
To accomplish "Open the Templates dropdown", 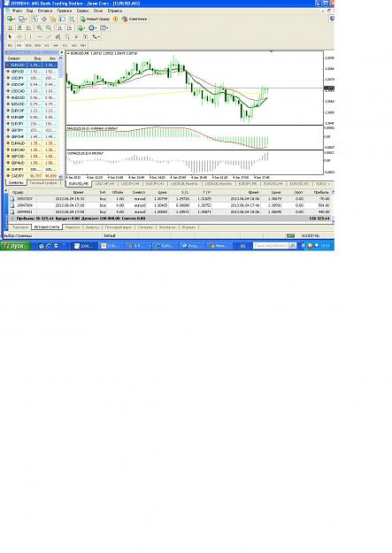I will click(104, 27).
